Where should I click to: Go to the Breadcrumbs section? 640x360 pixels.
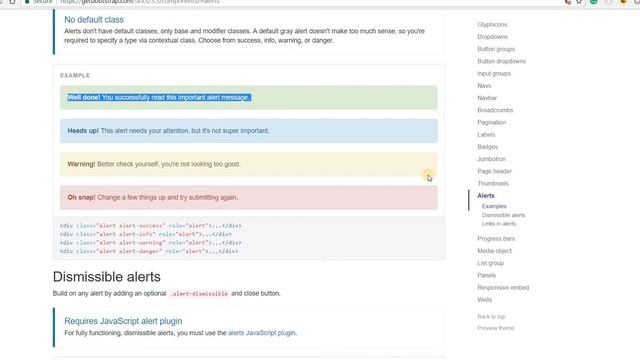tap(495, 110)
